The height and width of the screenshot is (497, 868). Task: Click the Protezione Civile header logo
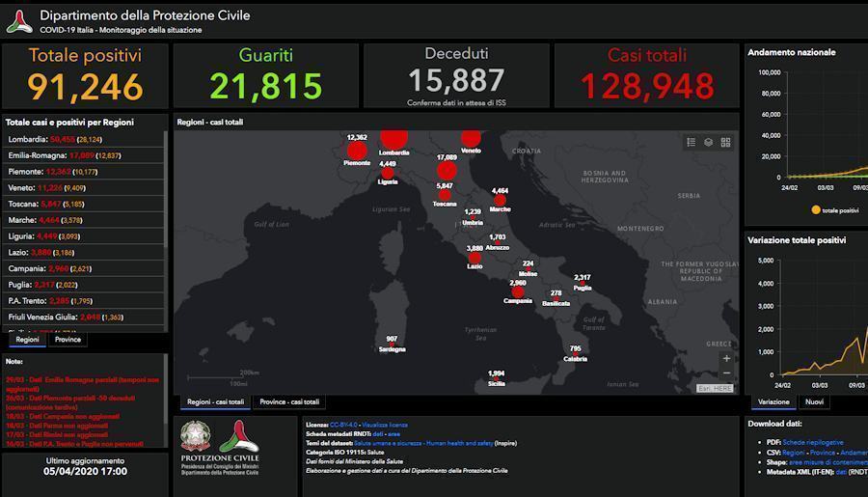tap(19, 21)
